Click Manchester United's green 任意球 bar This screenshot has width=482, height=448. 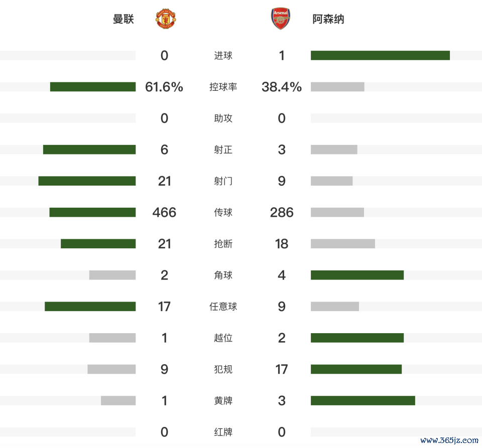[x=90, y=307]
